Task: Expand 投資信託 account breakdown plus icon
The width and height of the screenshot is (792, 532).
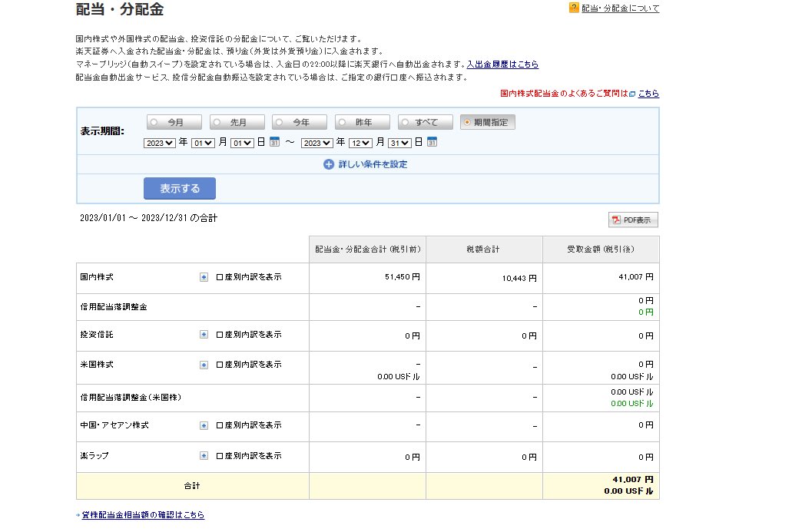Action: tap(204, 335)
